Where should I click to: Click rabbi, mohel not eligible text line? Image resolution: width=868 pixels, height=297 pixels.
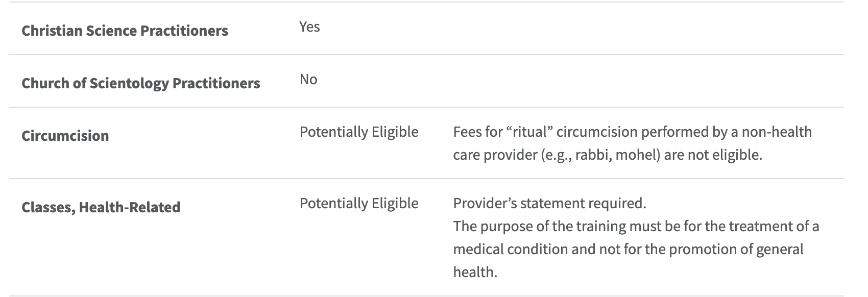(608, 155)
